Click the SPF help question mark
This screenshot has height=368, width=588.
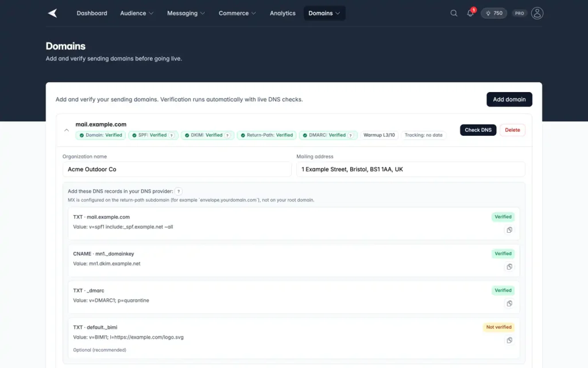pyautogui.click(x=172, y=136)
